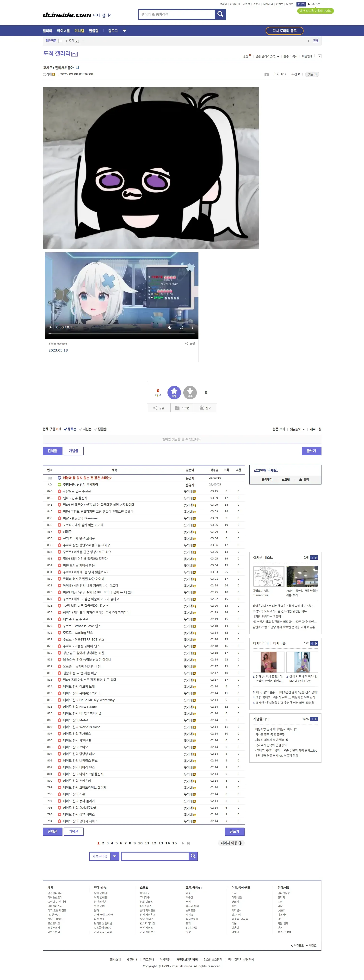Screen dimensions: 364x980
Task: Click the 댓글 0 comment count badge
Action: tap(312, 75)
